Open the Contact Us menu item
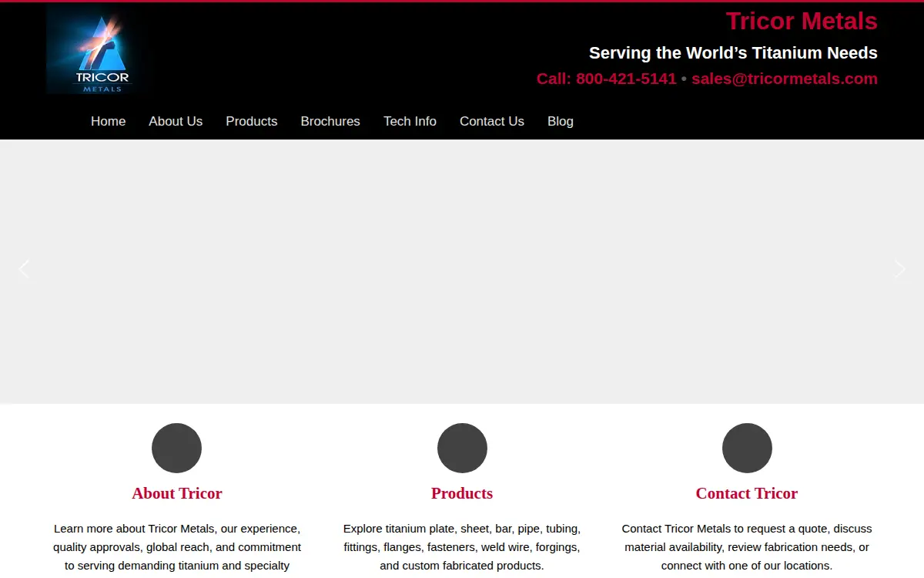Screen dimensions: 924x578 point(492,121)
